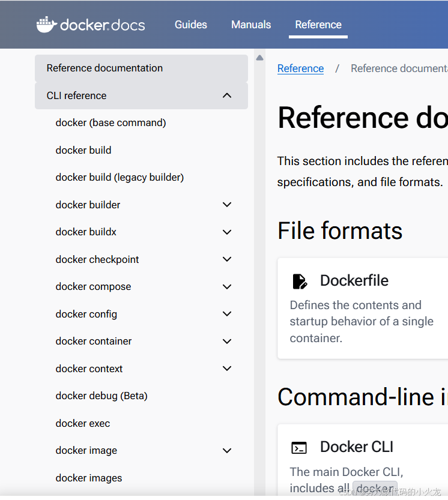448x500 pixels.
Task: Click 'The main Docker CLI' description
Action: [x=347, y=472]
